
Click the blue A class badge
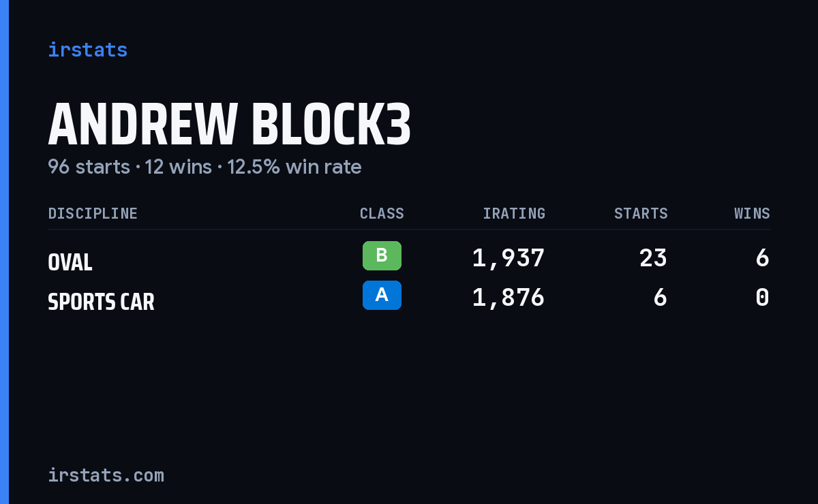pos(382,295)
